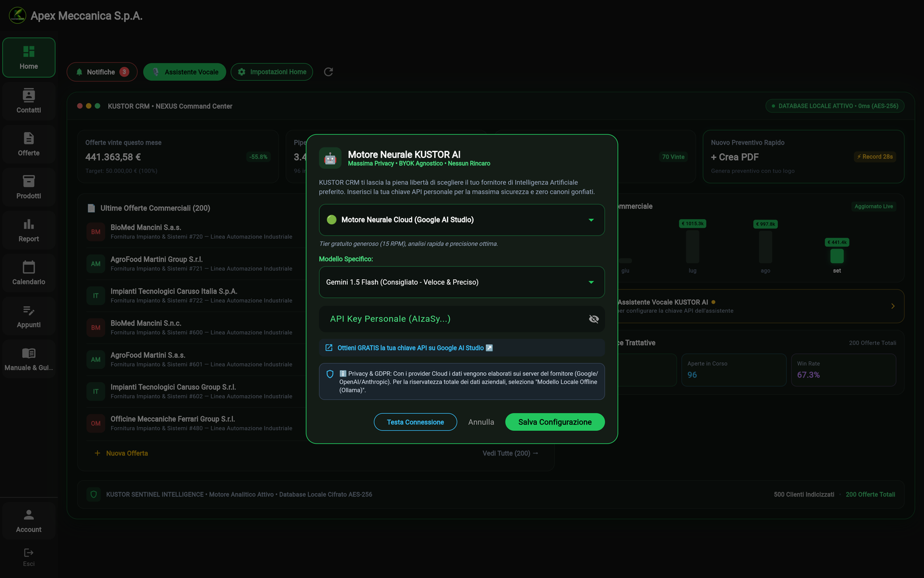924x578 pixels.
Task: Select the Assistente Vocale tab
Action: coord(185,72)
